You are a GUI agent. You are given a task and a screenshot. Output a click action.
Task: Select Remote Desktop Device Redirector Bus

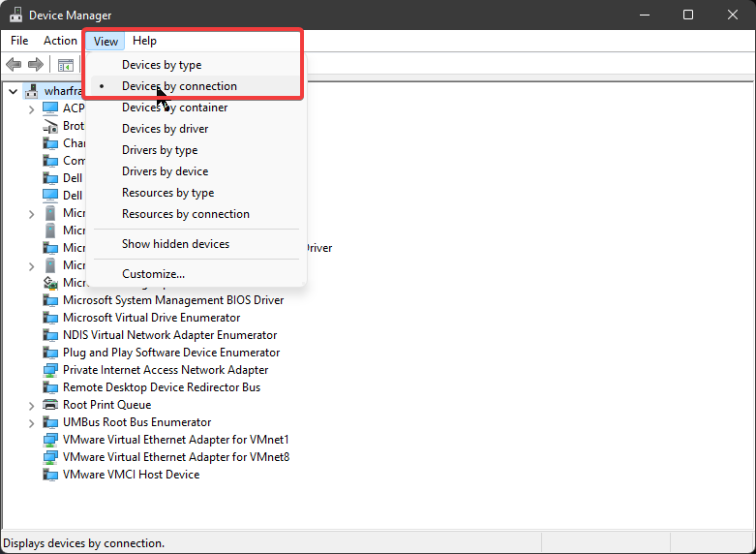coord(162,387)
